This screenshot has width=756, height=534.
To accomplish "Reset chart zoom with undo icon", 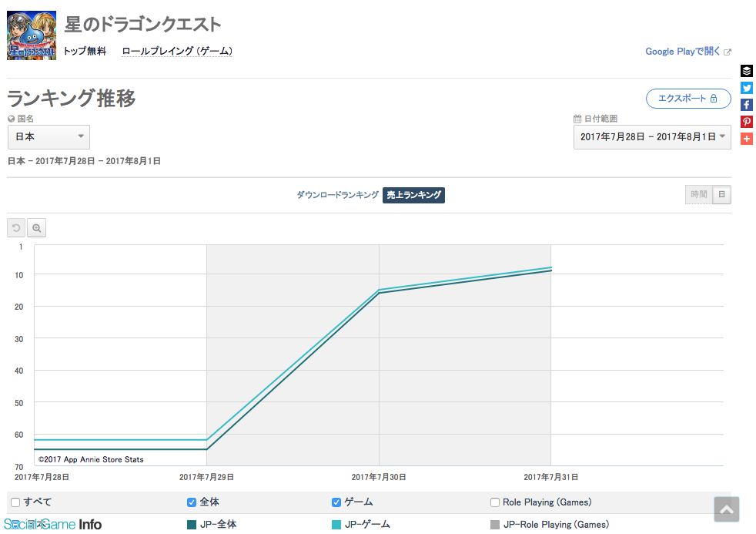I will tap(16, 227).
